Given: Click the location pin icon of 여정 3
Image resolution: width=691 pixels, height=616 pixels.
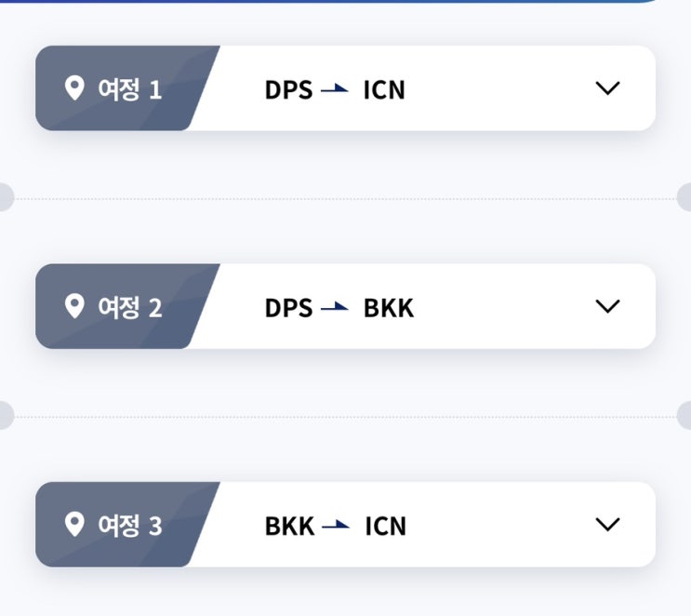Looking at the screenshot, I should 74,524.
